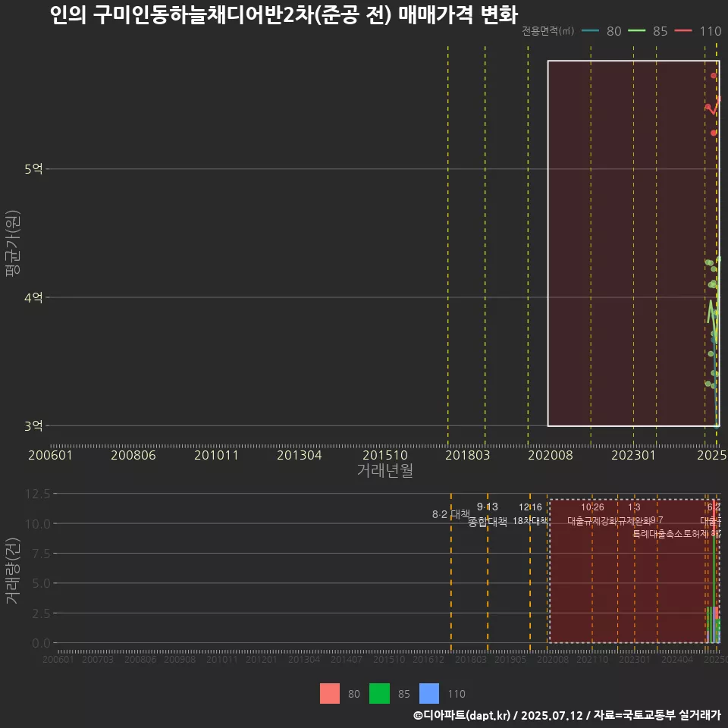Click the chart title '매매가격 변화' heading

click(458, 15)
